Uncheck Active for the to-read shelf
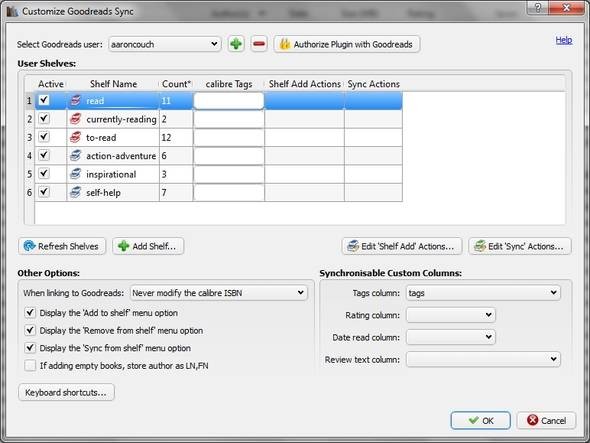 click(x=44, y=137)
